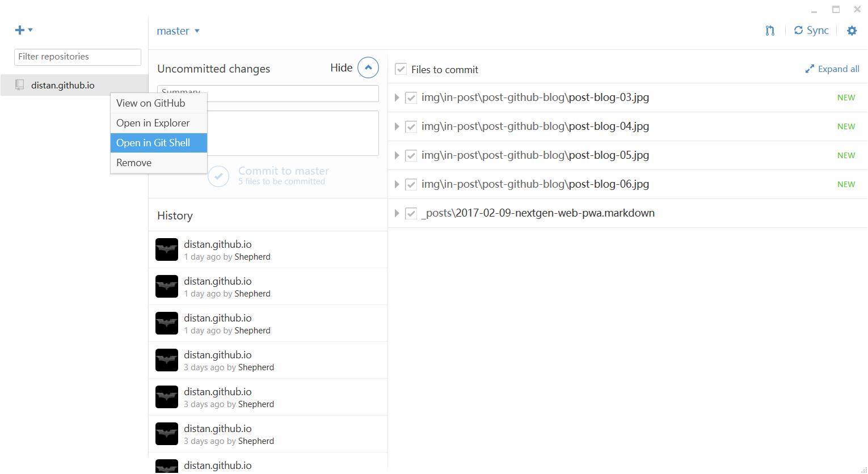Click the post-blog-03.jpg file name
868x474 pixels.
click(x=535, y=98)
